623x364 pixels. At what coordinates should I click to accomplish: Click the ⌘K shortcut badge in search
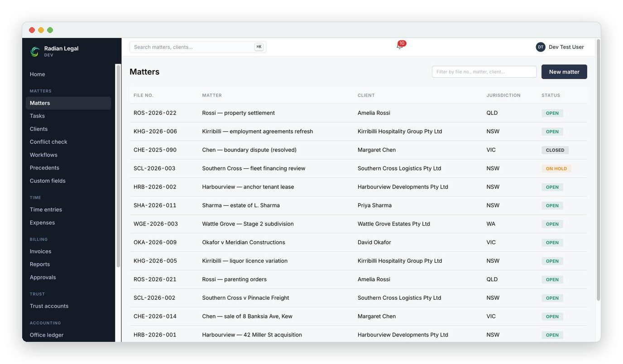259,47
